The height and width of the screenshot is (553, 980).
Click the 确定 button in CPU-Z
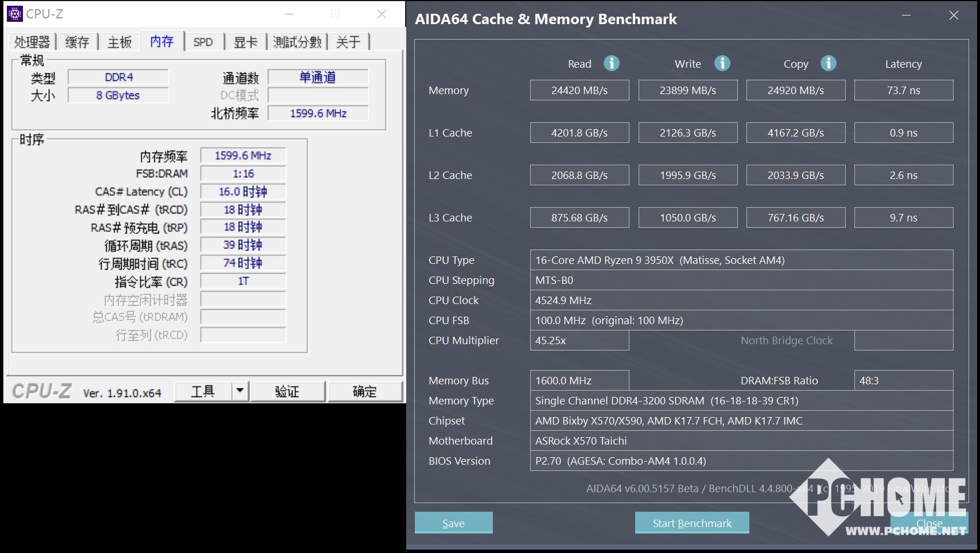pos(365,391)
